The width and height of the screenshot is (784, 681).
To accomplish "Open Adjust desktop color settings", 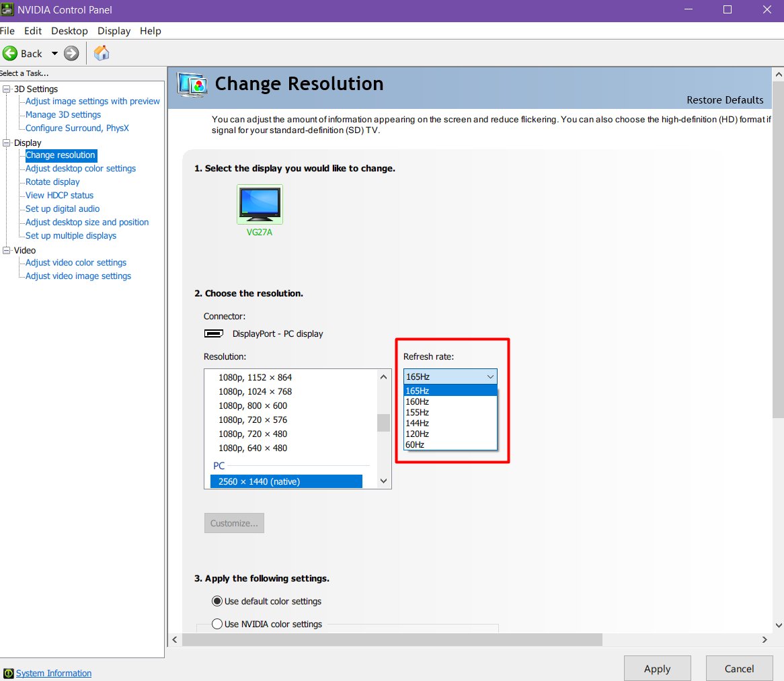I will point(81,169).
